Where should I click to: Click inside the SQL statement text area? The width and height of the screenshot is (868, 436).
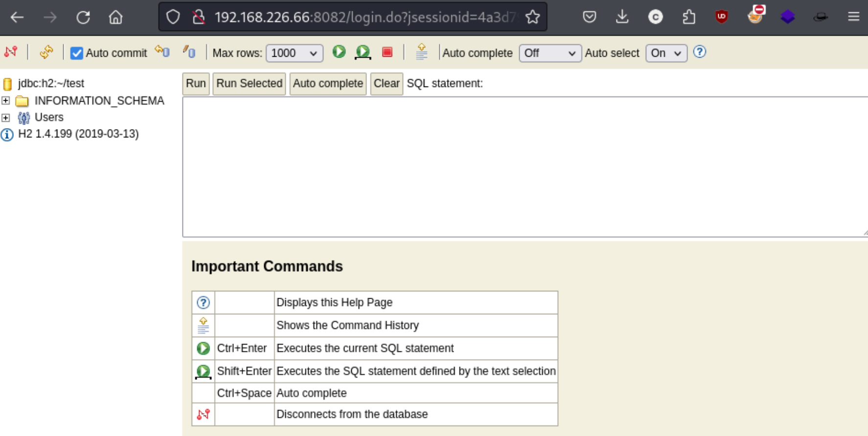click(x=525, y=167)
